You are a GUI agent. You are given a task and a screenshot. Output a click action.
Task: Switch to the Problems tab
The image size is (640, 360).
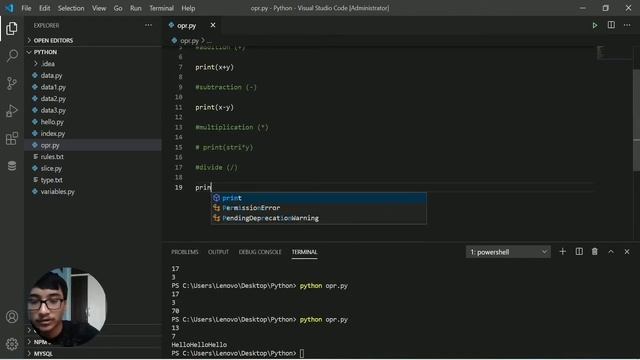[x=184, y=252]
